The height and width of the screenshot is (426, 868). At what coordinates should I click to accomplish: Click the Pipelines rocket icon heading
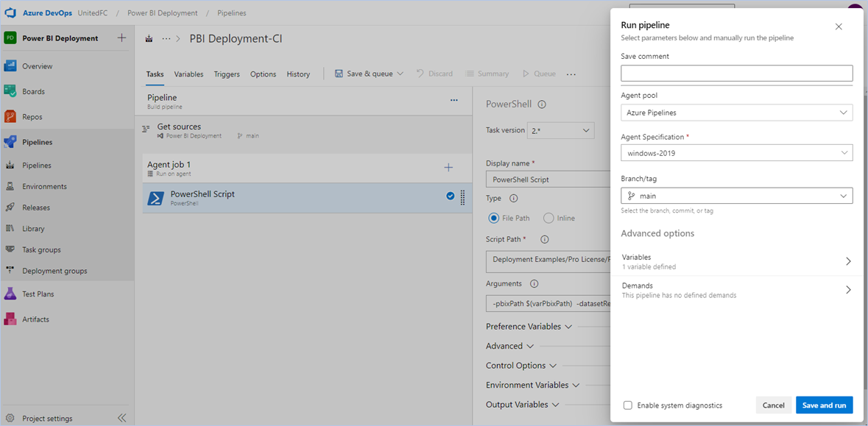(10, 142)
